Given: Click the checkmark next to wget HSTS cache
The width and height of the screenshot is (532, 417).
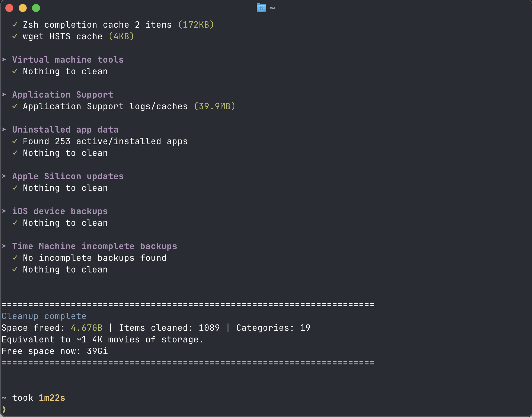Looking at the screenshot, I should click(15, 36).
